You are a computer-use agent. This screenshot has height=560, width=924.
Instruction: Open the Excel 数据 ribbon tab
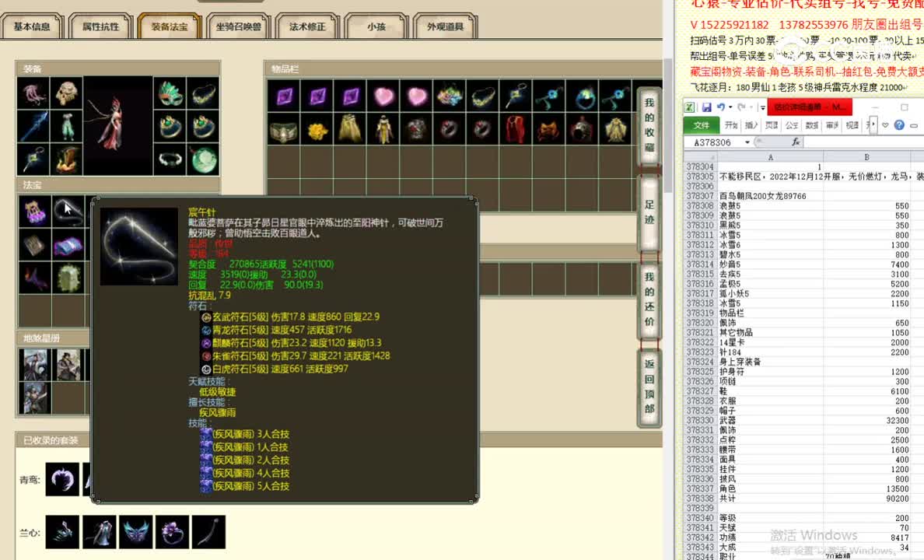click(811, 125)
